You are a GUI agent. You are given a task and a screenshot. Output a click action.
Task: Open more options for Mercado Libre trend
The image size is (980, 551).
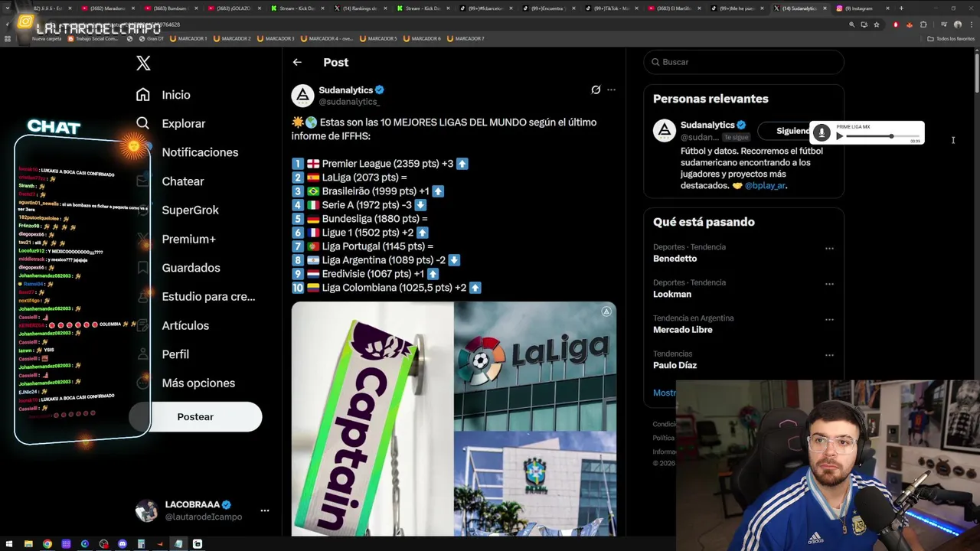coord(829,319)
